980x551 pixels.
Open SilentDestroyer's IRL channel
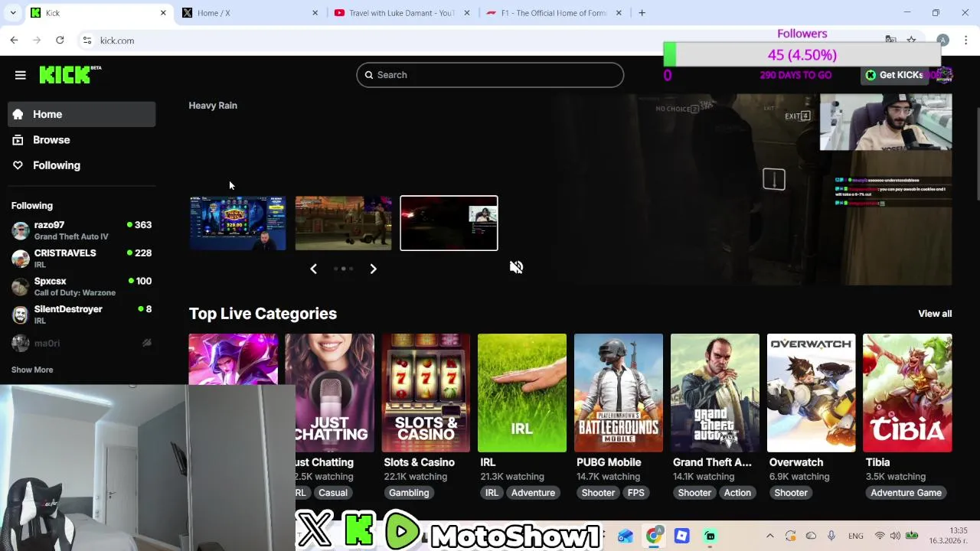coord(82,315)
